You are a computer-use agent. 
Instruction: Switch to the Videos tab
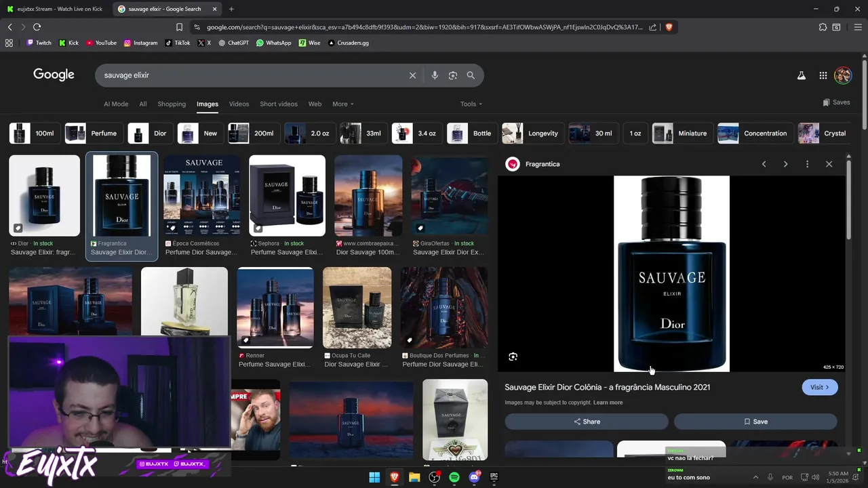pyautogui.click(x=239, y=104)
